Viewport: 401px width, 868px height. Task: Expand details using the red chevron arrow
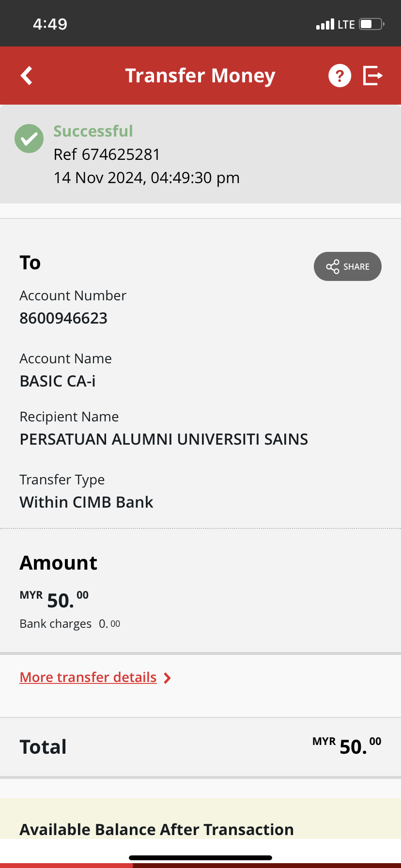point(168,678)
